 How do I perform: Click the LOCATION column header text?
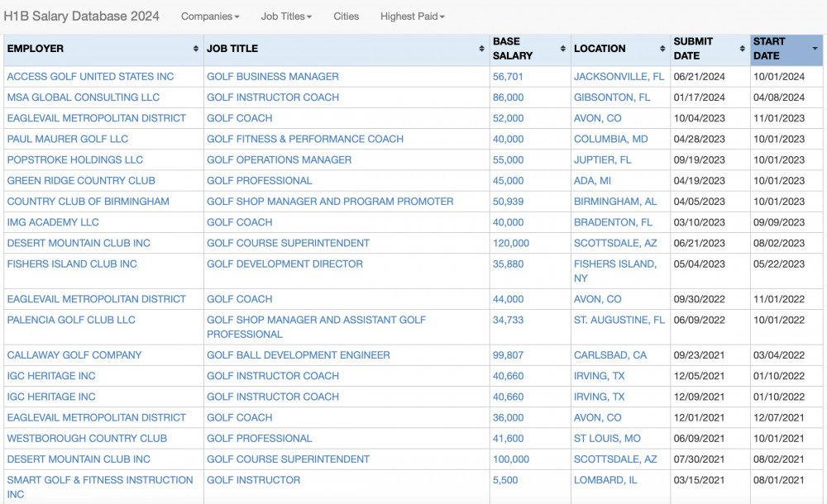coord(600,49)
